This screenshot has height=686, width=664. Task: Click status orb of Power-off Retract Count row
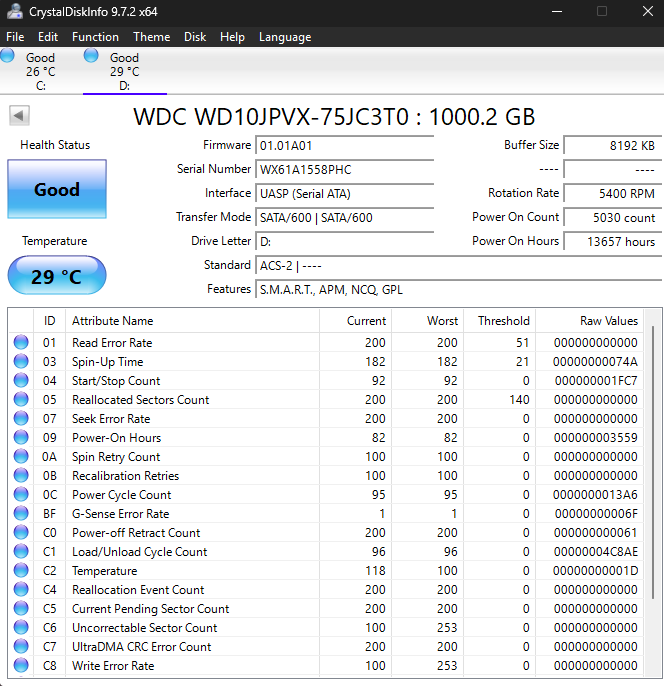click(21, 532)
